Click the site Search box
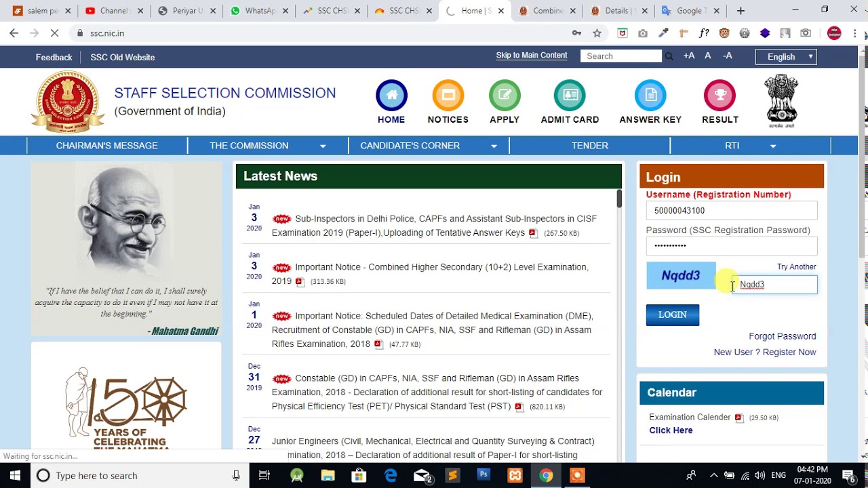The image size is (868, 488). 621,56
